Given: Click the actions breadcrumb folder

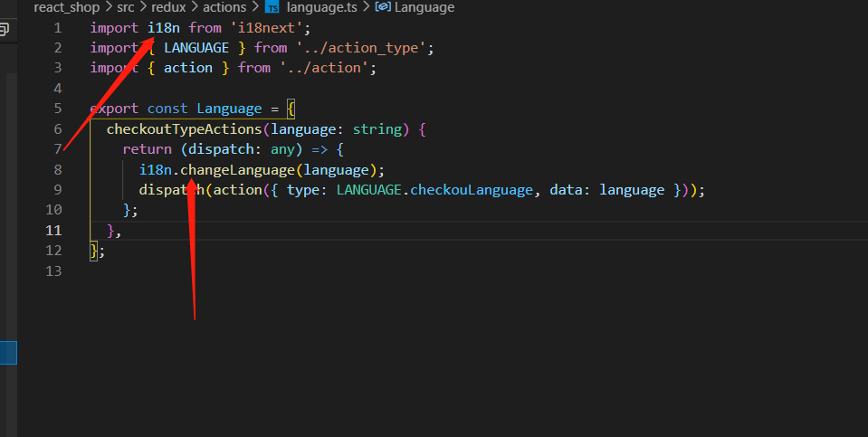Looking at the screenshot, I should point(224,7).
